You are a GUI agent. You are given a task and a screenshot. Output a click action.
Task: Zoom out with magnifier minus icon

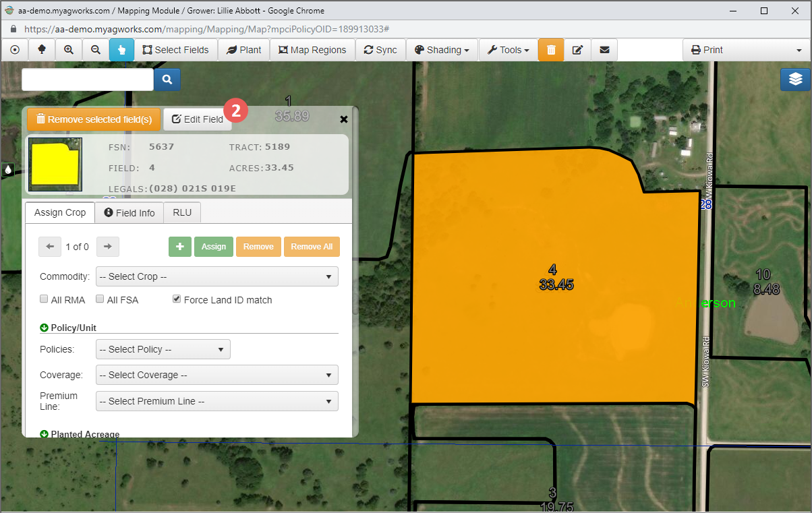pyautogui.click(x=96, y=50)
